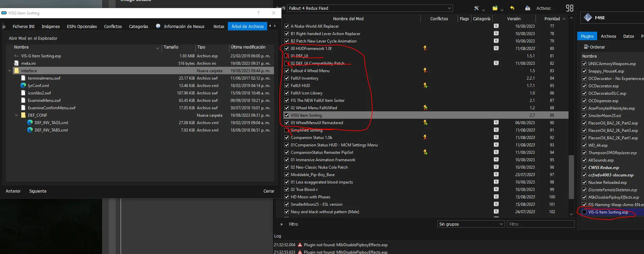Click Abrir Mod en el Explorador

coord(33,38)
